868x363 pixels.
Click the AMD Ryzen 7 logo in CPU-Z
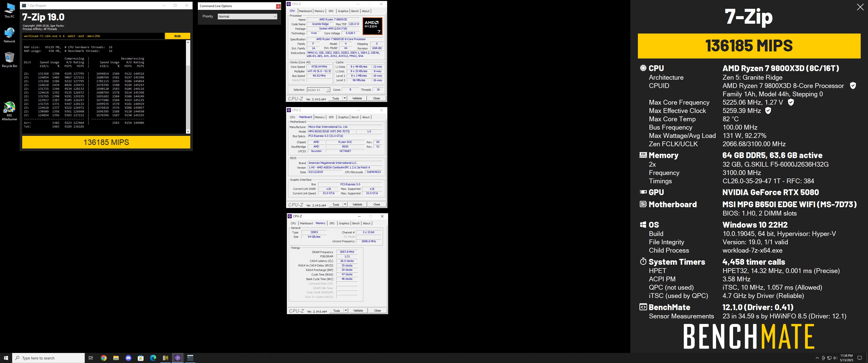pos(372,26)
